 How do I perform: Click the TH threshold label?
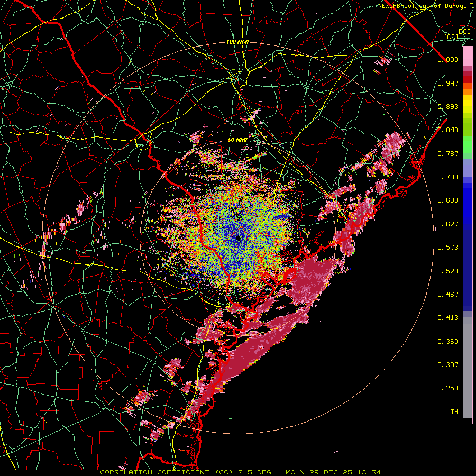454,411
